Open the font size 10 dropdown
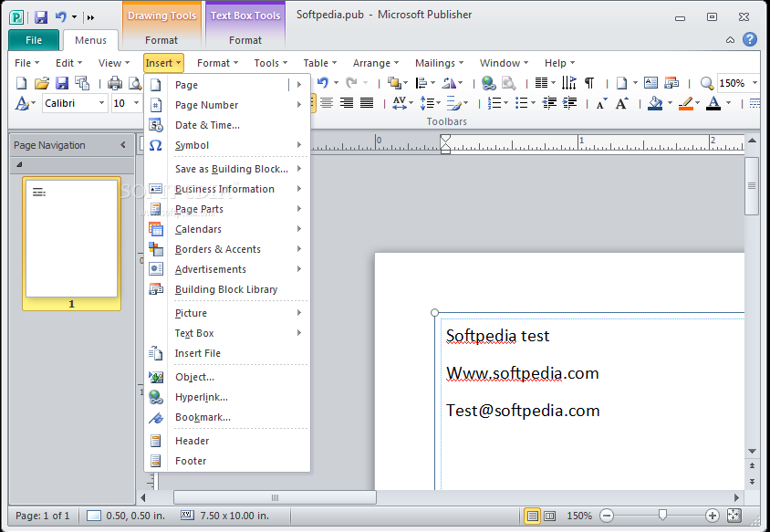 point(136,103)
